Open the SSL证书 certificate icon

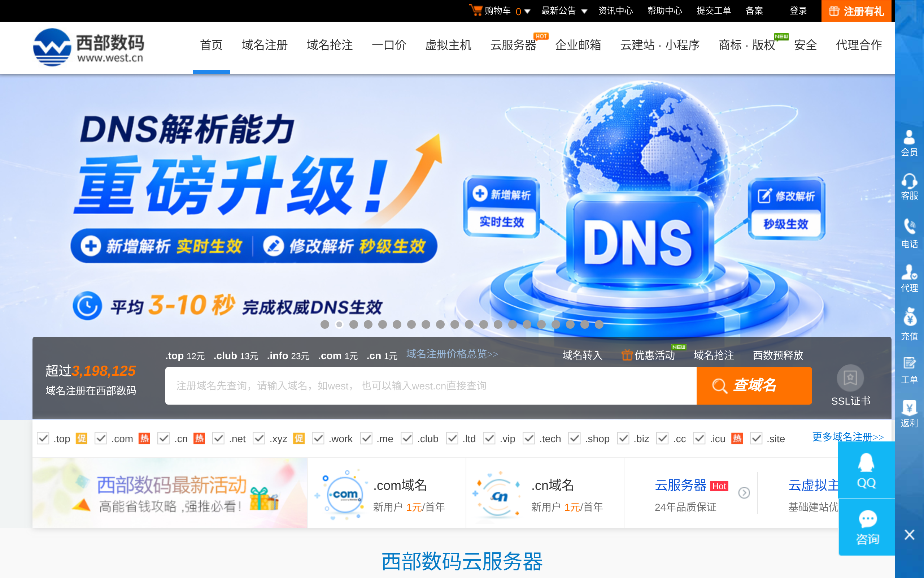pos(850,378)
